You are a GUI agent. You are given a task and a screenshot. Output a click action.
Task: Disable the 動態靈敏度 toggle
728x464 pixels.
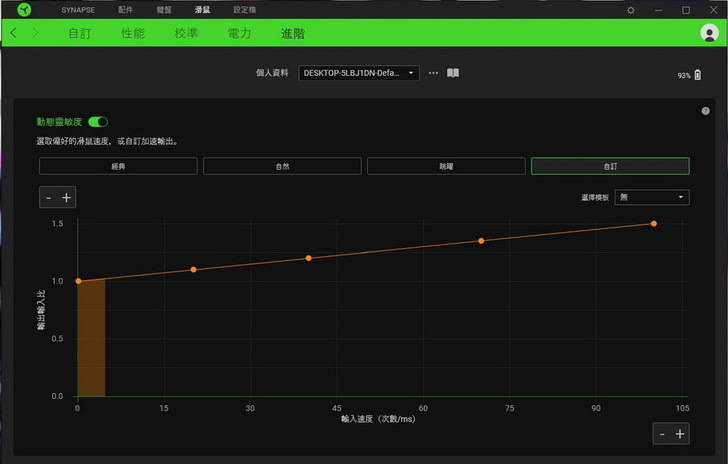(x=98, y=121)
